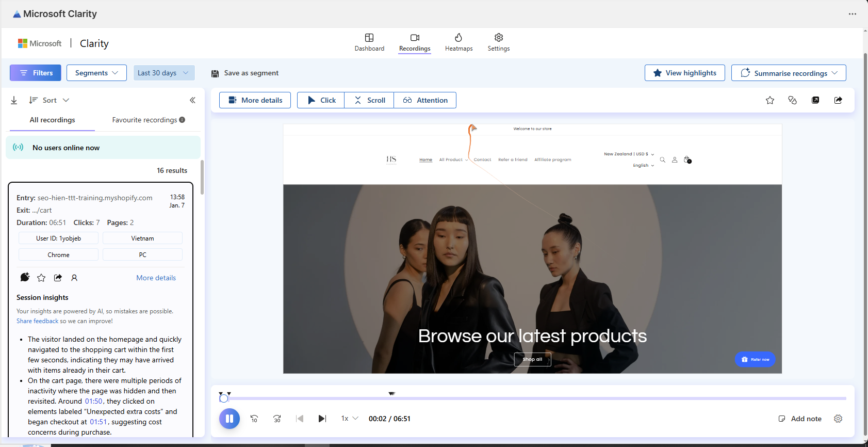
Task: Click Save as segment
Action: coord(245,73)
